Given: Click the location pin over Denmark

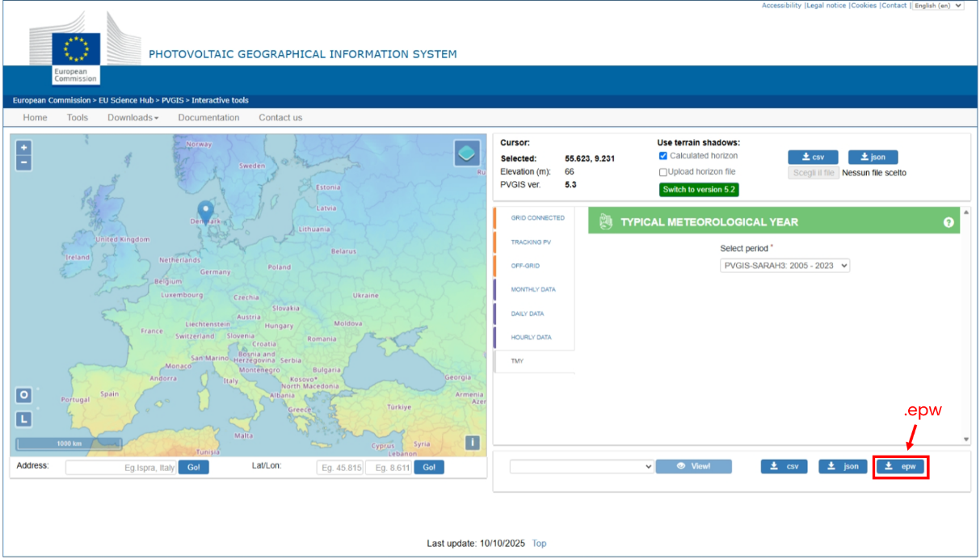Looking at the screenshot, I should [205, 212].
